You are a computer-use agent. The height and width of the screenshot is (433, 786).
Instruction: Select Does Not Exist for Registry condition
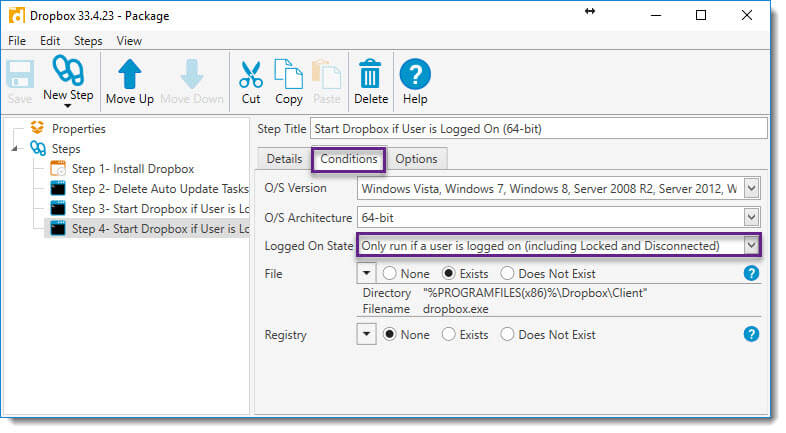[x=507, y=334]
